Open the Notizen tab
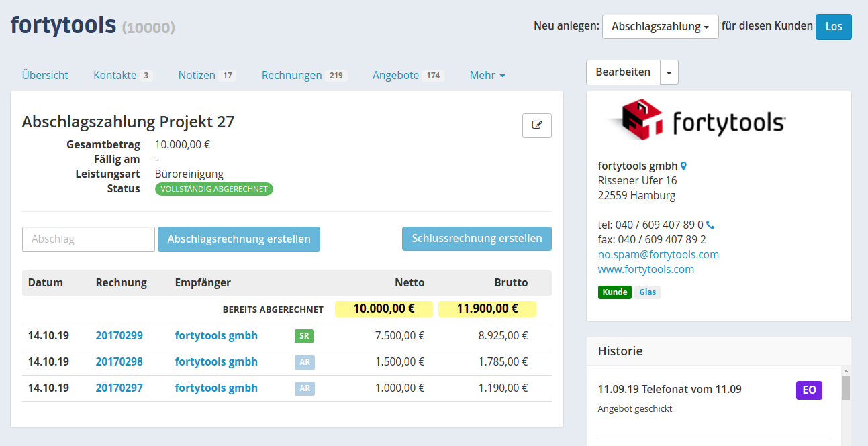The image size is (868, 446). (x=207, y=76)
